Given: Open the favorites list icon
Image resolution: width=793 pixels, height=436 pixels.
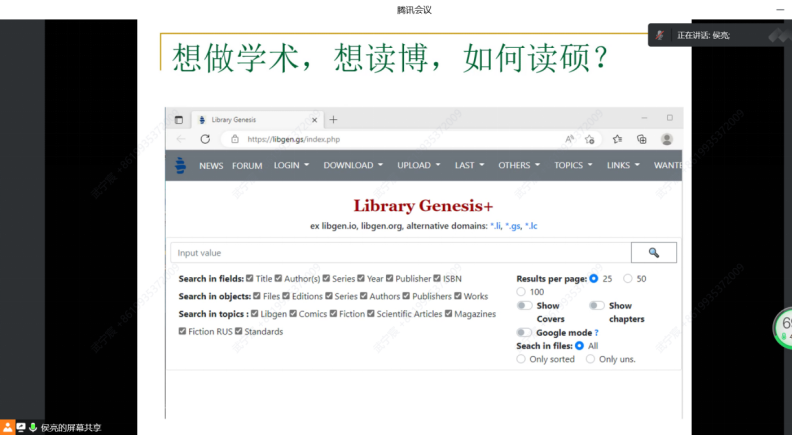Looking at the screenshot, I should coord(617,139).
